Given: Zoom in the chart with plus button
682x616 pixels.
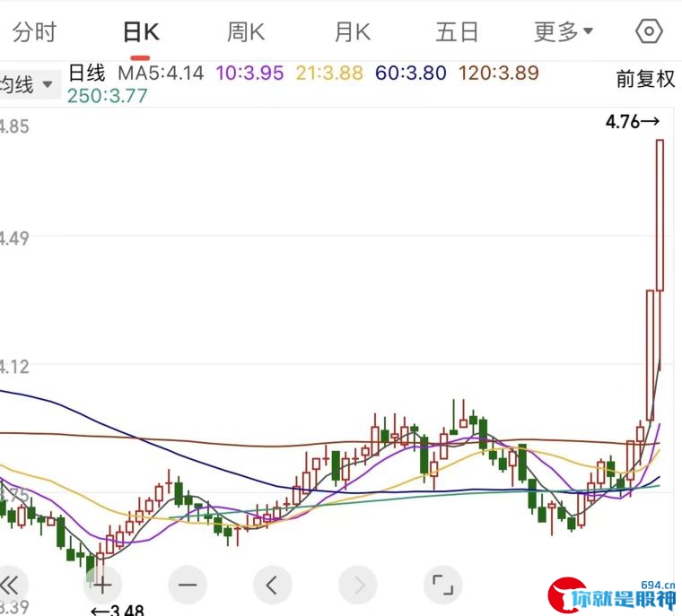Looking at the screenshot, I should 102,585.
